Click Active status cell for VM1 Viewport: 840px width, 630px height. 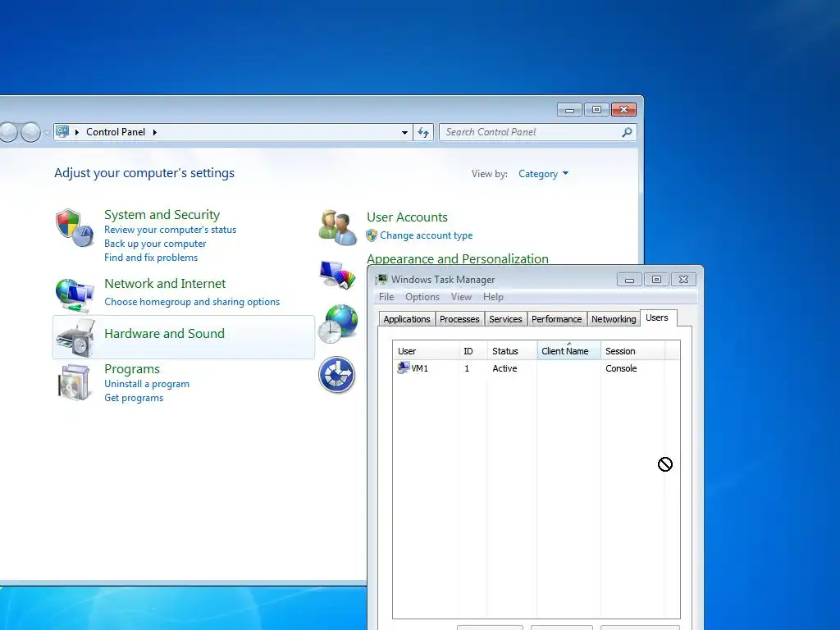504,368
